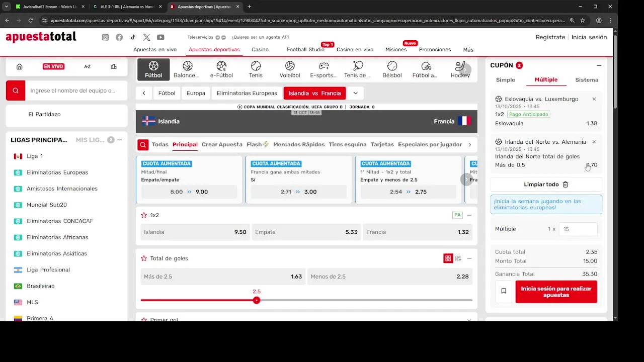Click the red search icon beside team input
Image resolution: width=644 pixels, height=362 pixels.
coord(16,90)
